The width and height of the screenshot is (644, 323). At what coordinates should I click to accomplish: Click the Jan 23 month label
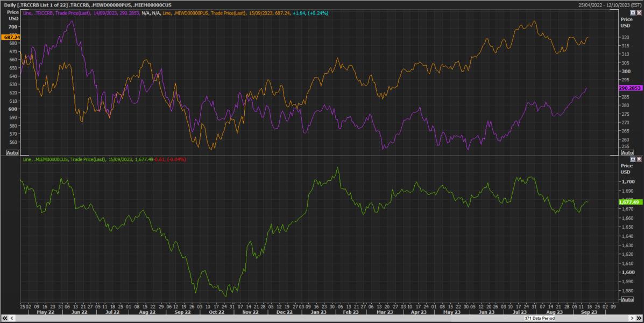[x=319, y=312]
